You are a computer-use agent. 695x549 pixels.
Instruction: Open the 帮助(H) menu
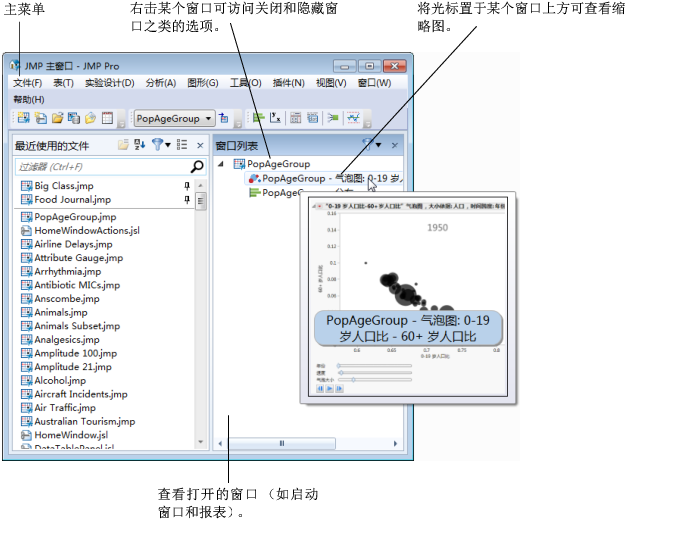[x=29, y=99]
